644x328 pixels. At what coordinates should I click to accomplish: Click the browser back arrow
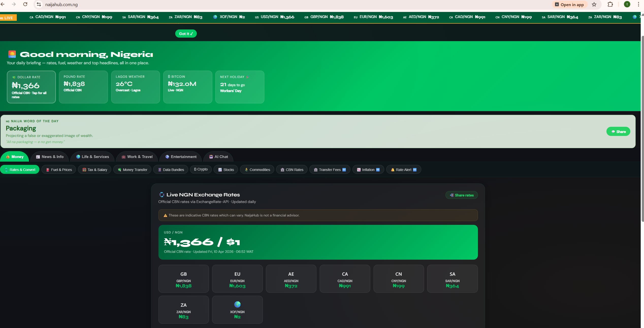(3, 4)
